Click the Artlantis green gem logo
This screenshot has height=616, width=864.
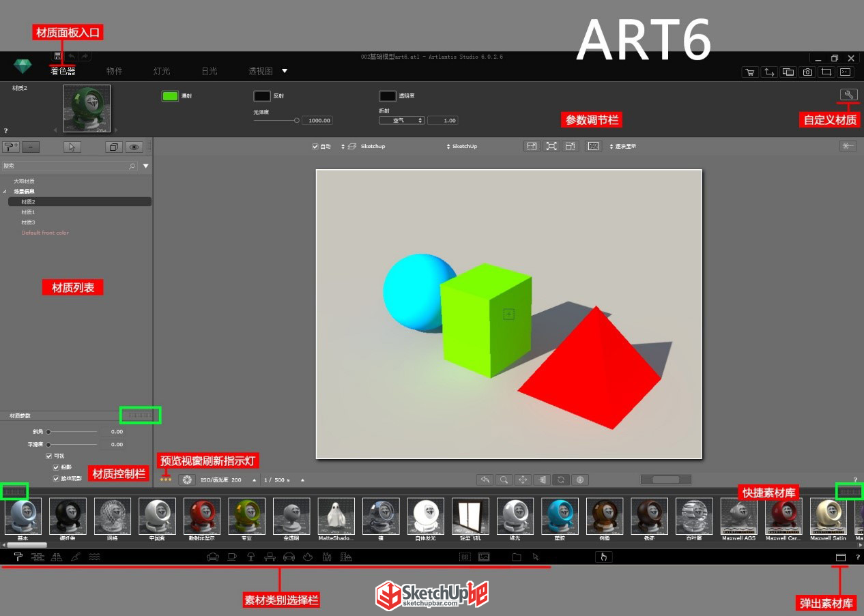23,67
